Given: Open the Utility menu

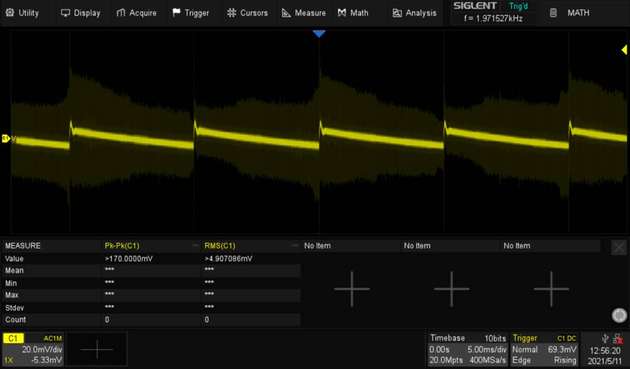Looking at the screenshot, I should [x=22, y=13].
